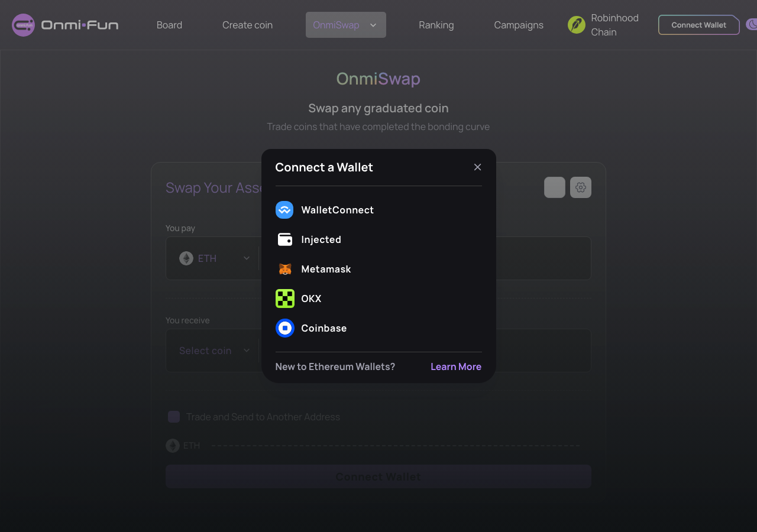
Task: Click the OKX checkered icon
Action: coord(284,299)
